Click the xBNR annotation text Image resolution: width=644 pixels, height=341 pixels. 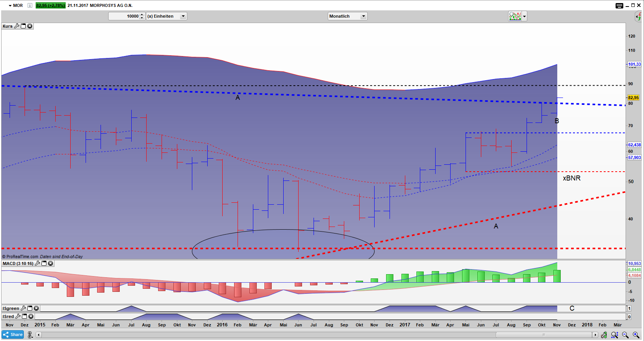point(571,178)
